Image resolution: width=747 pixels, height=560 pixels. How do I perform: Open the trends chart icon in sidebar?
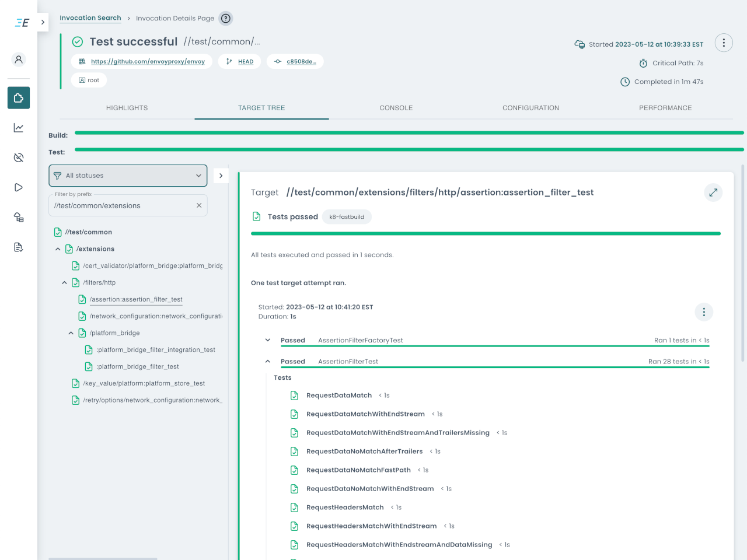[x=18, y=127]
